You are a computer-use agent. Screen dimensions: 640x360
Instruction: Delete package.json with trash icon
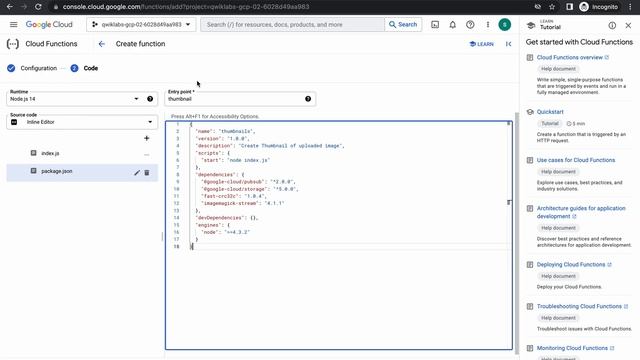click(x=147, y=173)
